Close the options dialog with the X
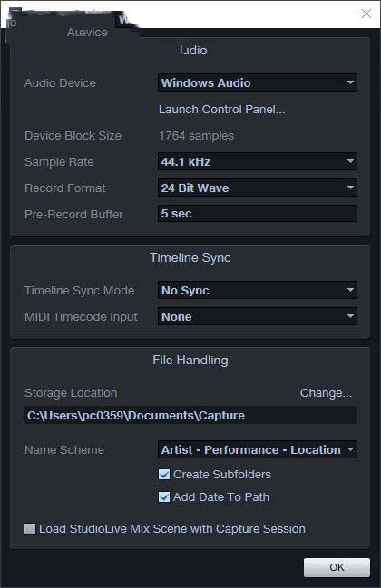 coord(366,14)
